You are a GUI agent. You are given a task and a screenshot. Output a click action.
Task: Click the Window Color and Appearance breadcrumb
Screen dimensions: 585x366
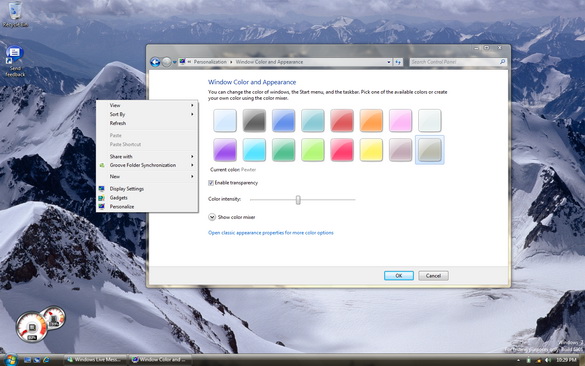(269, 62)
